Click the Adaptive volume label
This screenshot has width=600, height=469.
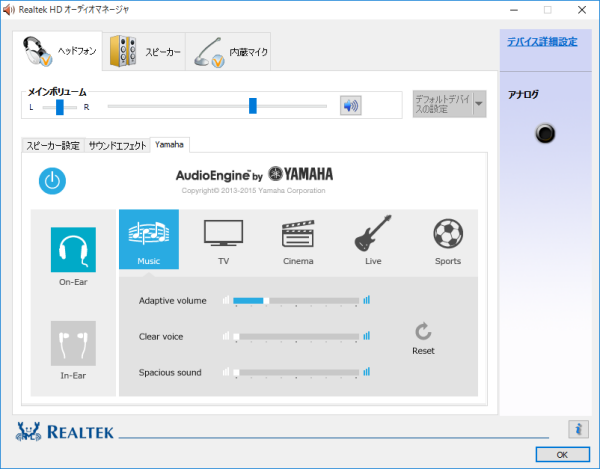(x=173, y=301)
